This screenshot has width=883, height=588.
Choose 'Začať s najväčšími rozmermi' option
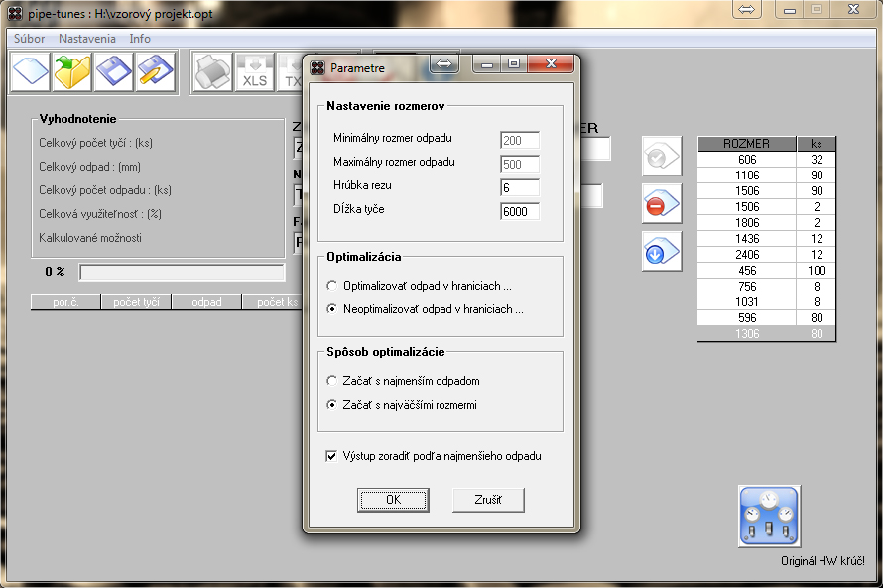click(x=331, y=405)
